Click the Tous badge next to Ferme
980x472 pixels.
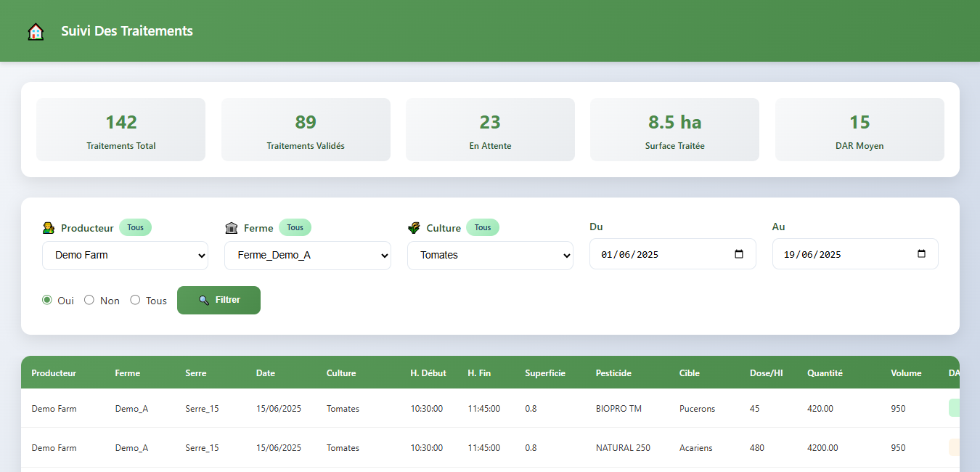tap(295, 227)
